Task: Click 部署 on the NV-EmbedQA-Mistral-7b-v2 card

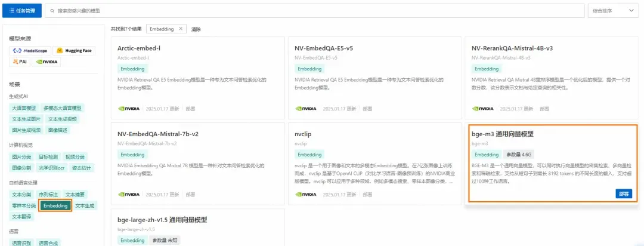Action: pyautogui.click(x=190, y=195)
